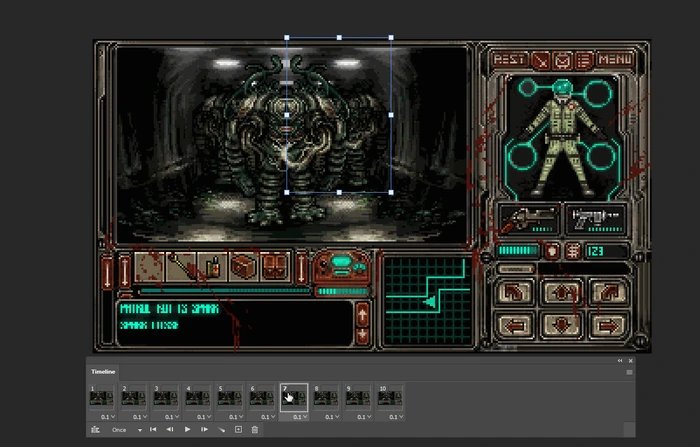Screen dimensions: 700x447
Task: Open the Timeline panel options menu
Action: pyautogui.click(x=629, y=371)
